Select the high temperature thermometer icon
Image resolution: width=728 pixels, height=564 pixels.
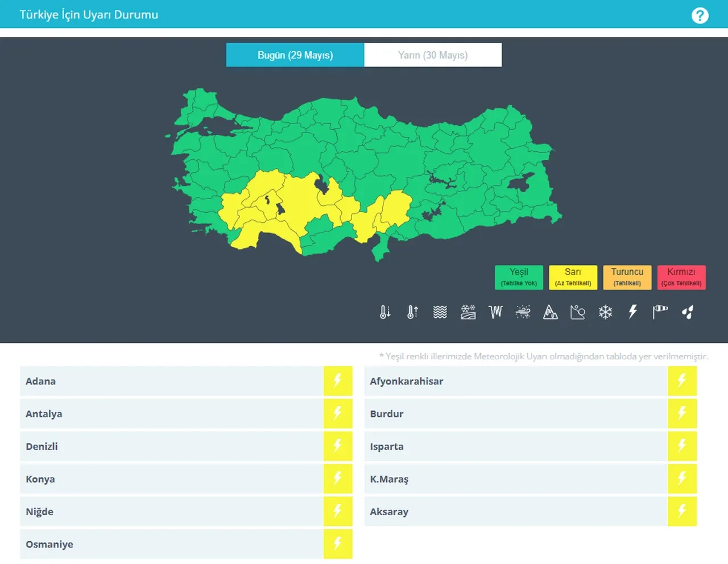click(x=412, y=312)
